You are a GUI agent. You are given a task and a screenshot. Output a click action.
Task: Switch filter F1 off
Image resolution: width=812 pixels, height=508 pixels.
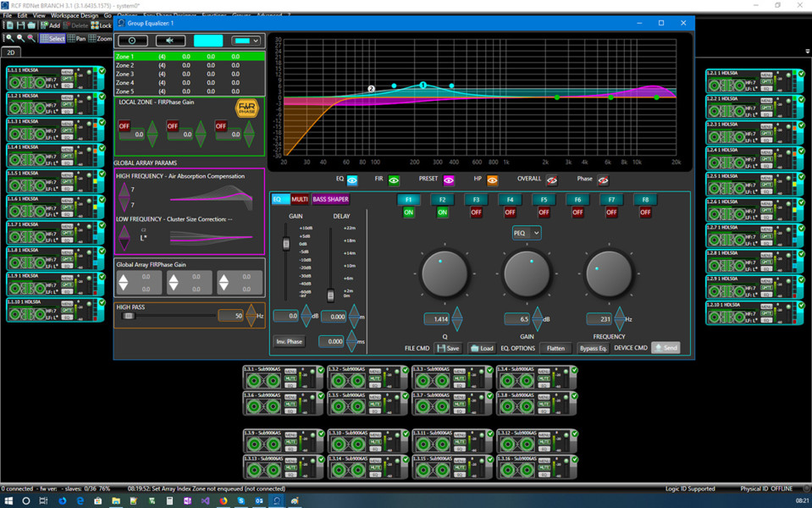[x=409, y=213]
